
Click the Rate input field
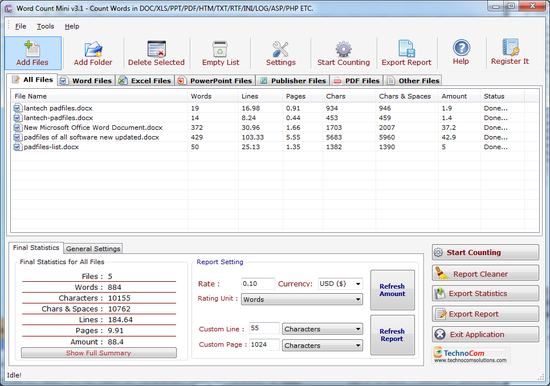click(258, 284)
